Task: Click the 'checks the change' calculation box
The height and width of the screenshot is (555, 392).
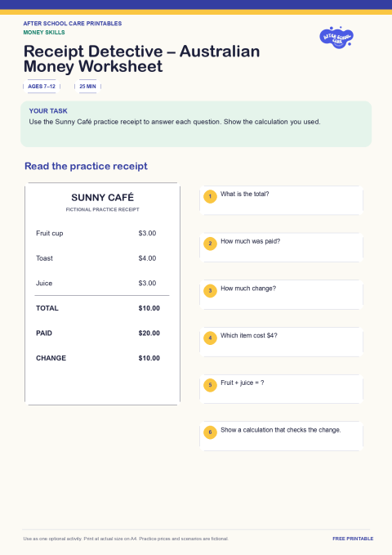Action: (281, 436)
